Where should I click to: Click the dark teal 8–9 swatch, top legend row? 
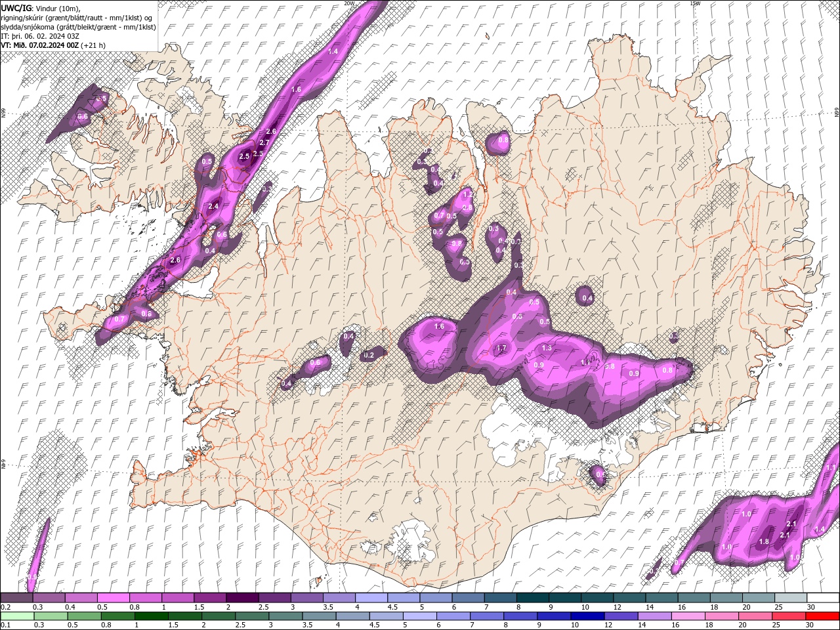pos(533,598)
